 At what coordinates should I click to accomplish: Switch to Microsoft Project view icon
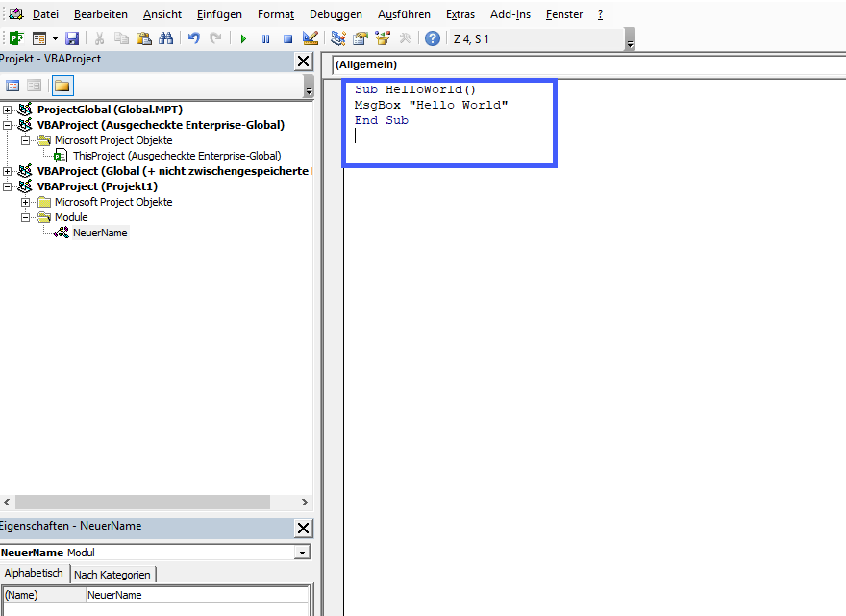(x=16, y=38)
